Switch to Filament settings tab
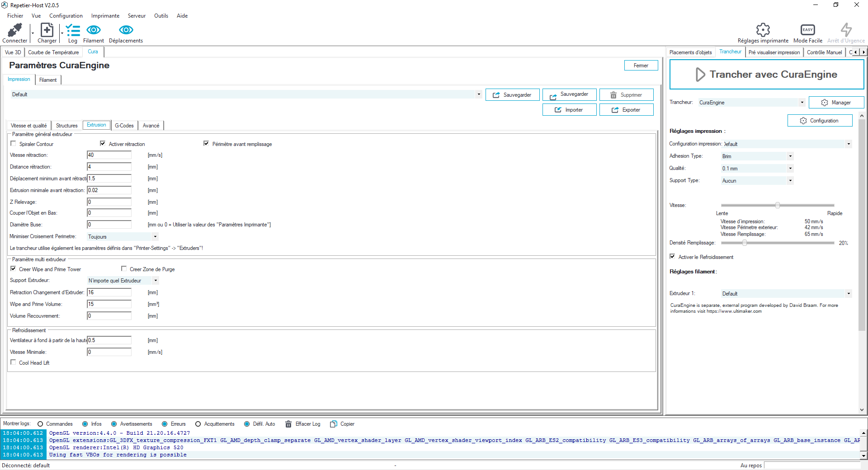This screenshot has width=868, height=470. pyautogui.click(x=48, y=80)
